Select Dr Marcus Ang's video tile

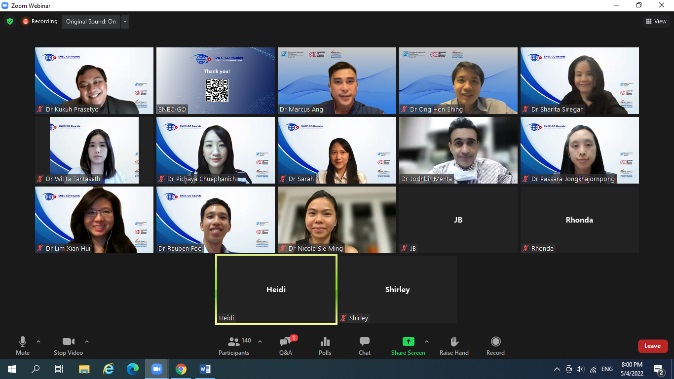(337, 80)
